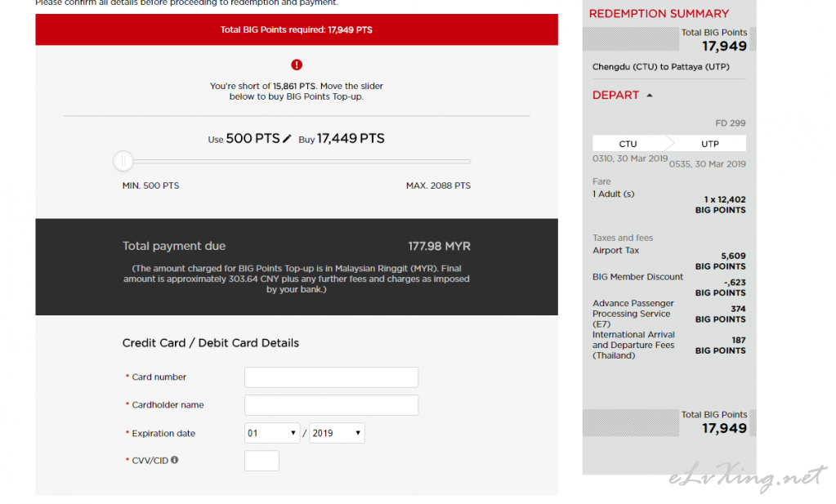Click the 'Use 500 PTS' value
The height and width of the screenshot is (504, 836).
coord(244,139)
